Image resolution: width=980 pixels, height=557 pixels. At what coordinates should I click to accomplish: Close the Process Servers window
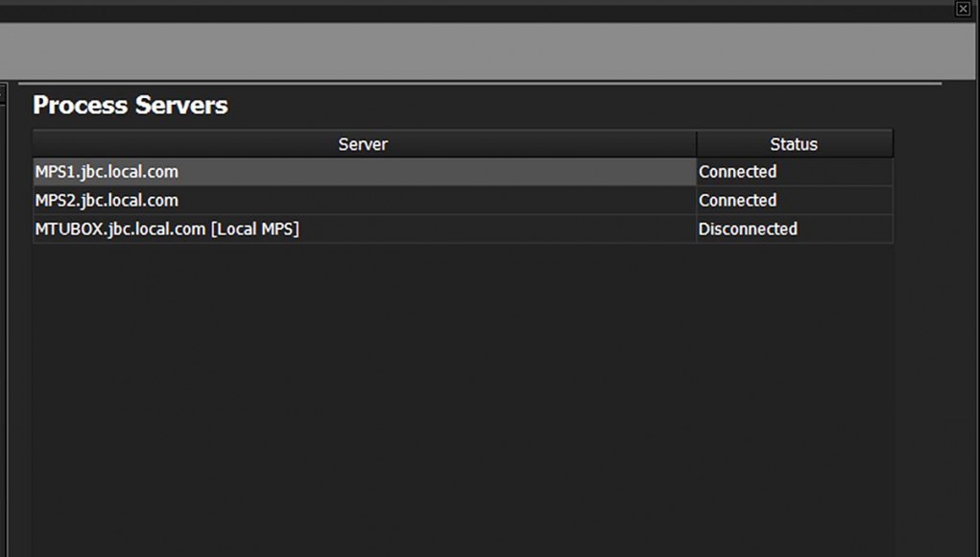(963, 9)
